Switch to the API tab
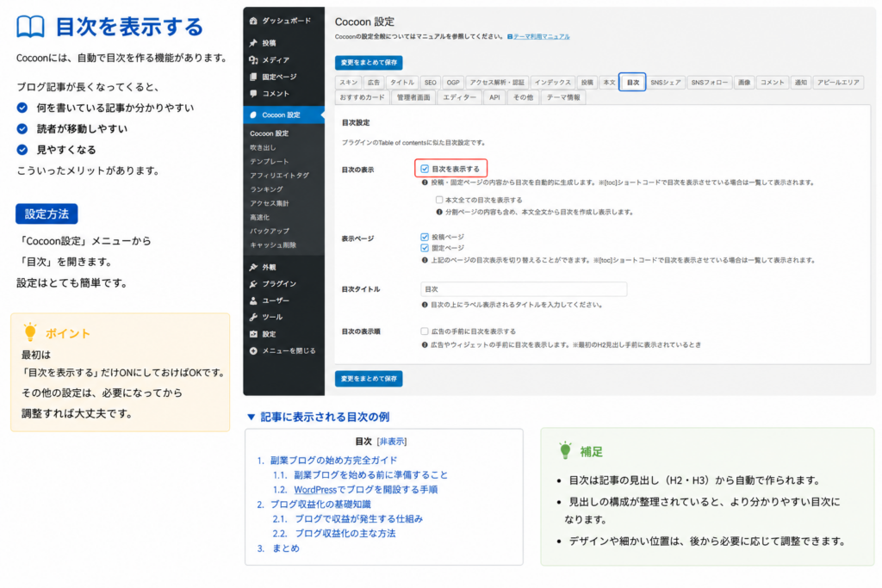Viewport: 882px width, 588px height. (x=494, y=97)
